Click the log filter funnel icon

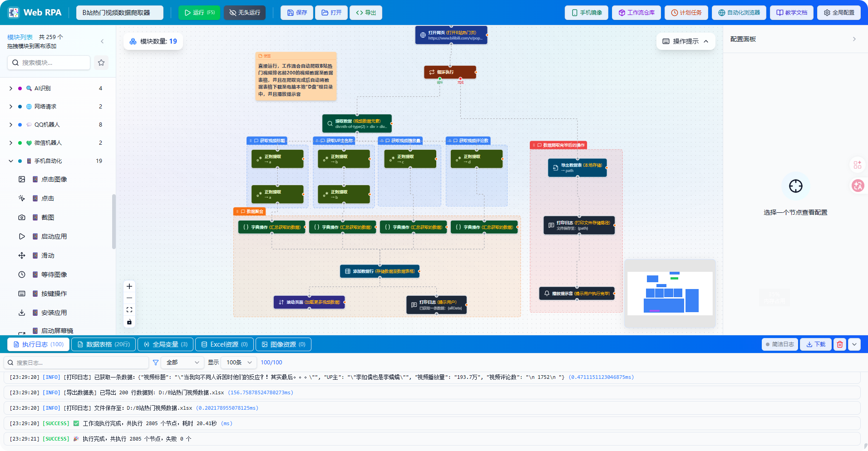point(156,363)
